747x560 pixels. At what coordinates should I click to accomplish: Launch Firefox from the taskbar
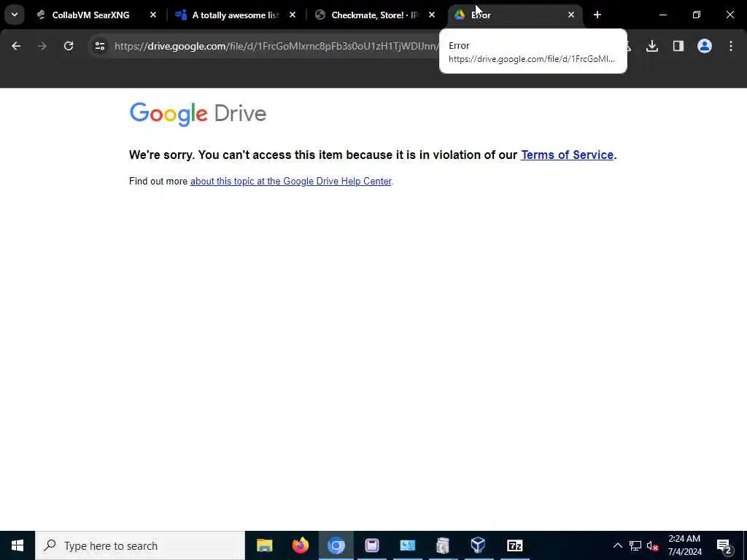[300, 545]
